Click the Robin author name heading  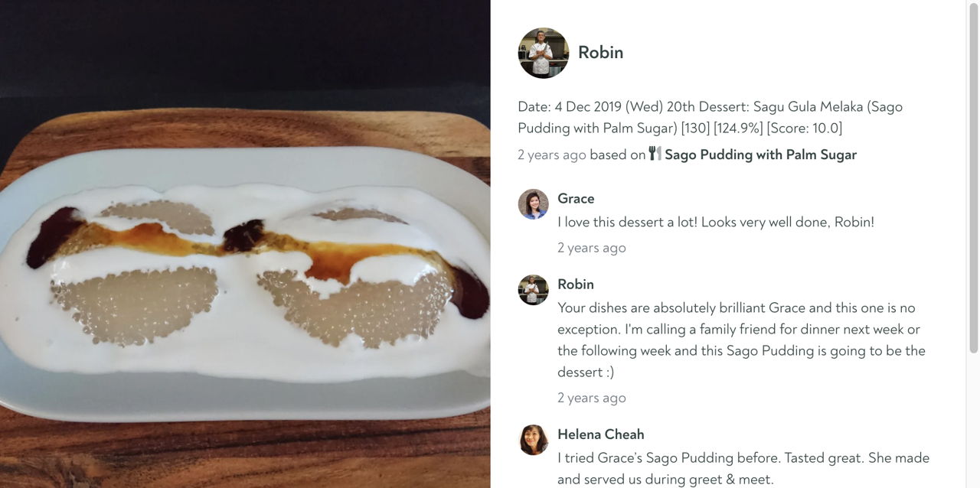pyautogui.click(x=600, y=52)
